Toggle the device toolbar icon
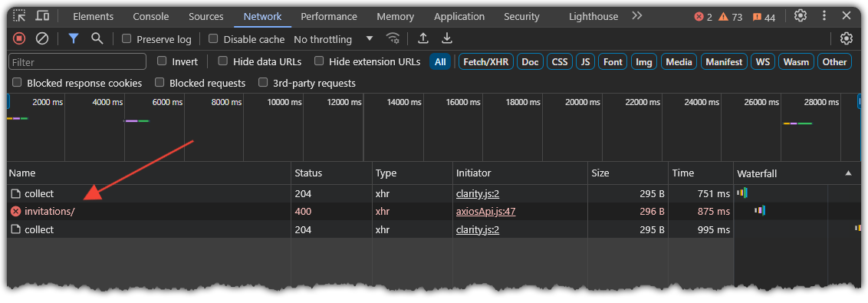The width and height of the screenshot is (868, 303). [43, 15]
